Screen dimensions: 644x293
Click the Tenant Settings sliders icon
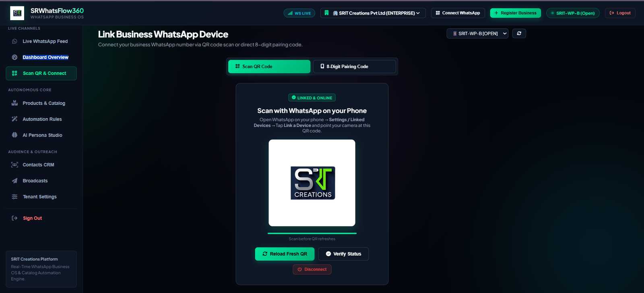(x=14, y=197)
